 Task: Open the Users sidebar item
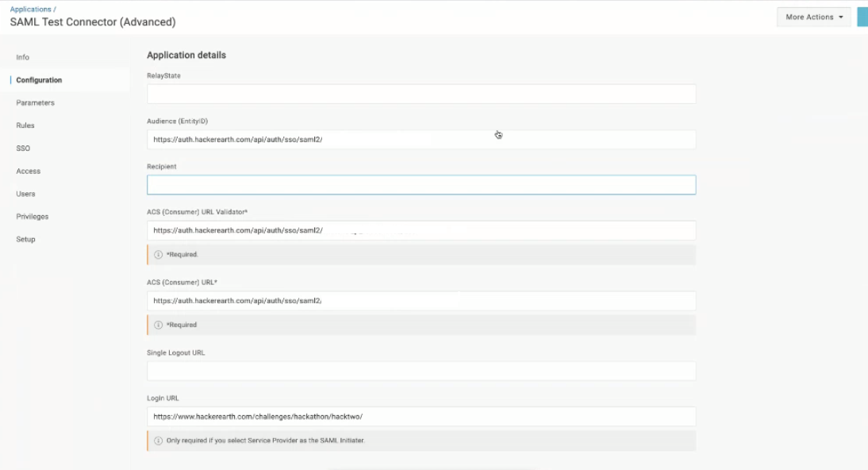tap(25, 194)
